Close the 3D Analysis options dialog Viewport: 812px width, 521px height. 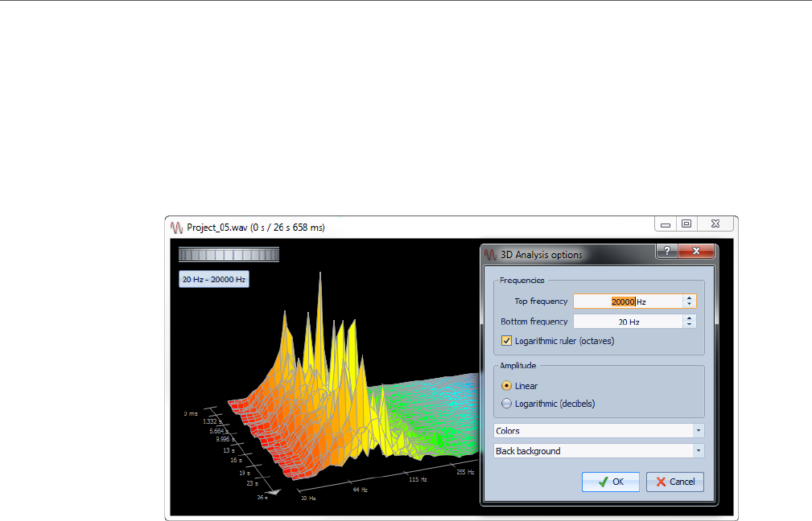click(696, 251)
